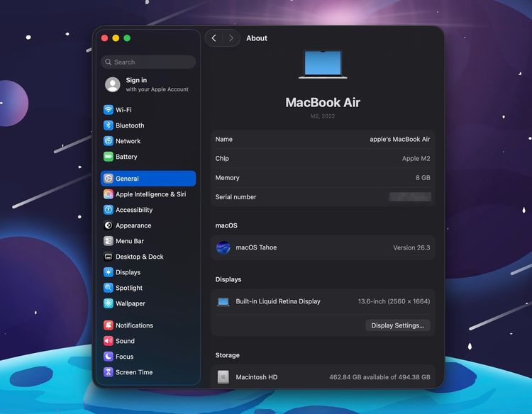Screen dimensions: 532x414
Task: Click the Display Settings... button
Action: 397,325
